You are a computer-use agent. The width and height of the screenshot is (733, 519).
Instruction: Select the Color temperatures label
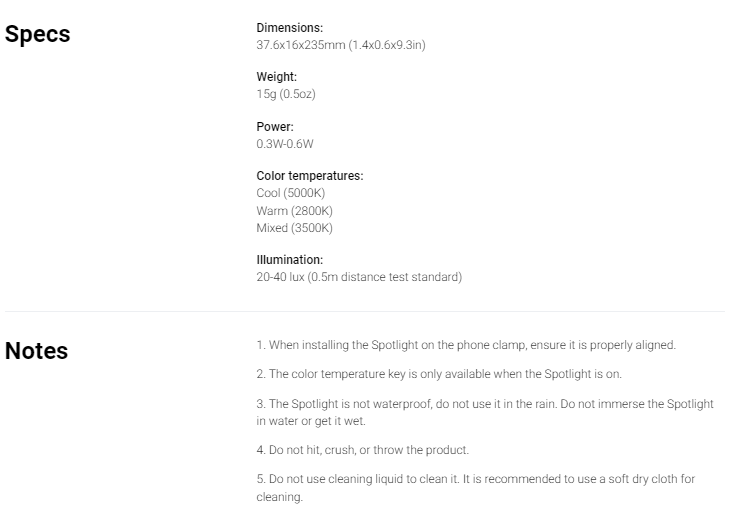point(309,176)
